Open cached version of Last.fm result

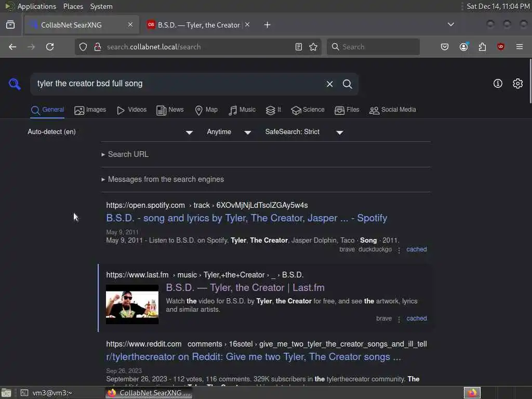click(417, 318)
